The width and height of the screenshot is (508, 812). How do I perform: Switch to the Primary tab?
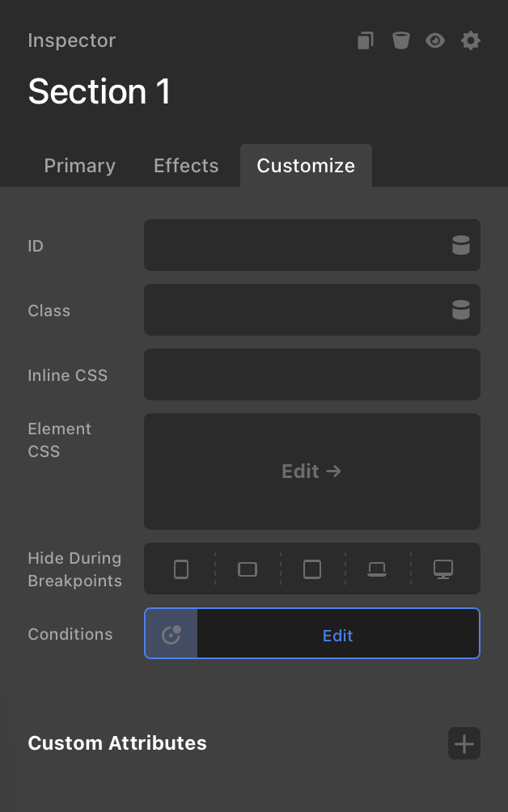[79, 166]
